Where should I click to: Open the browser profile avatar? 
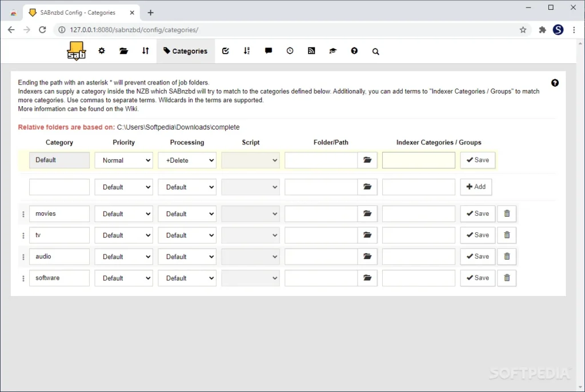tap(558, 30)
